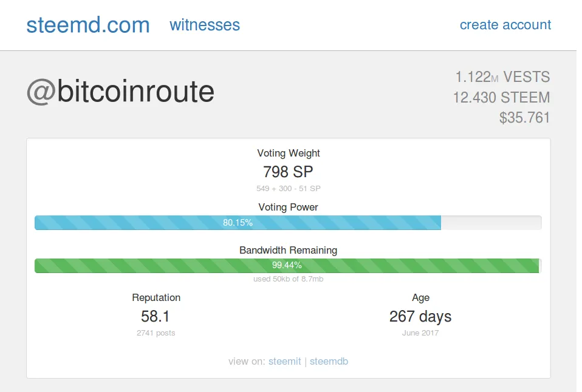Click the 12.430 STEEM balance
Image resolution: width=582 pixels, height=392 pixels.
click(x=501, y=97)
